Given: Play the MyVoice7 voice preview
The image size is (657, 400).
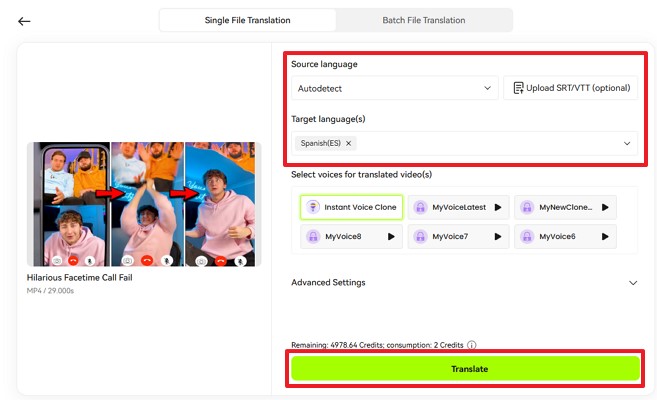Looking at the screenshot, I should click(x=498, y=237).
